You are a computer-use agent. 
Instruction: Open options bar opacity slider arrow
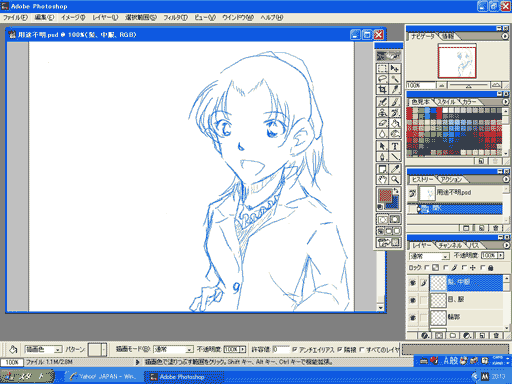pos(243,349)
